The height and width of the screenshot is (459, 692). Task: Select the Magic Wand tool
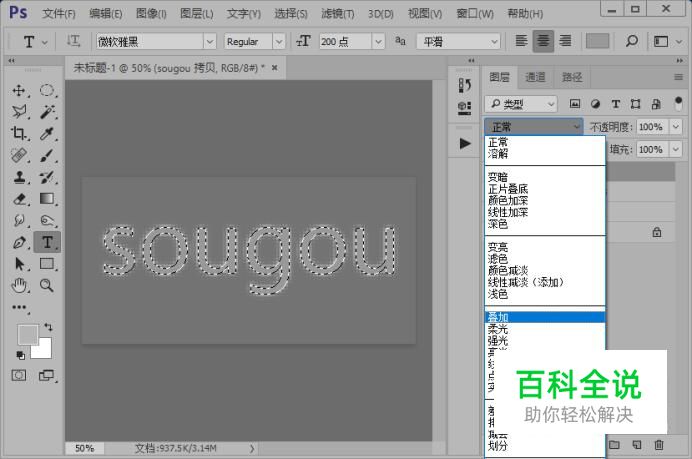tap(47, 112)
